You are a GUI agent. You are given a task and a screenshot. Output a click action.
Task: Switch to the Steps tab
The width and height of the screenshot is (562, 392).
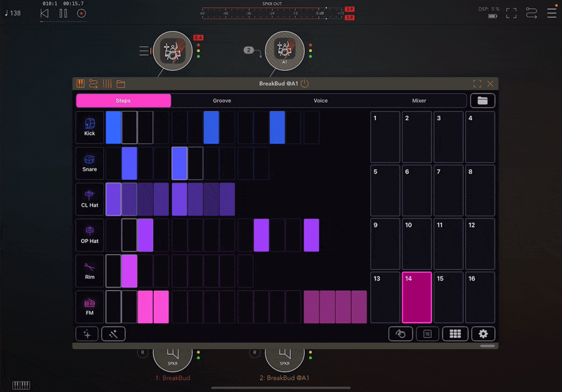point(124,100)
